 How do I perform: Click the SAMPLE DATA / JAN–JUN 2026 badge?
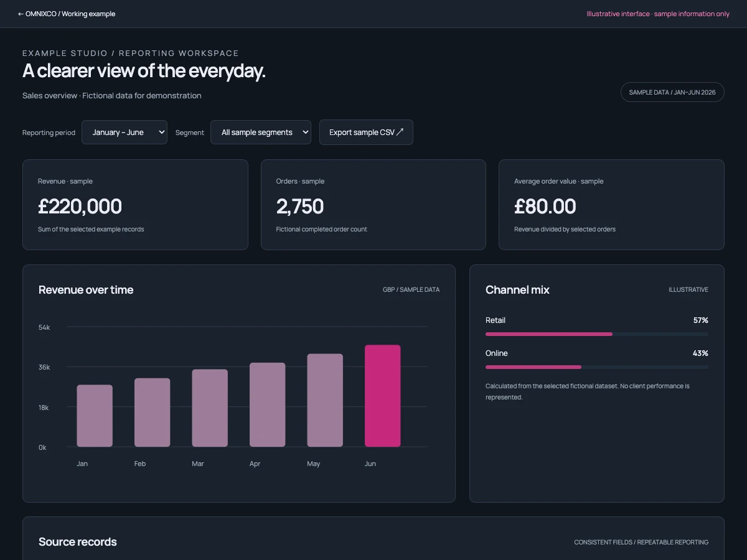[672, 92]
